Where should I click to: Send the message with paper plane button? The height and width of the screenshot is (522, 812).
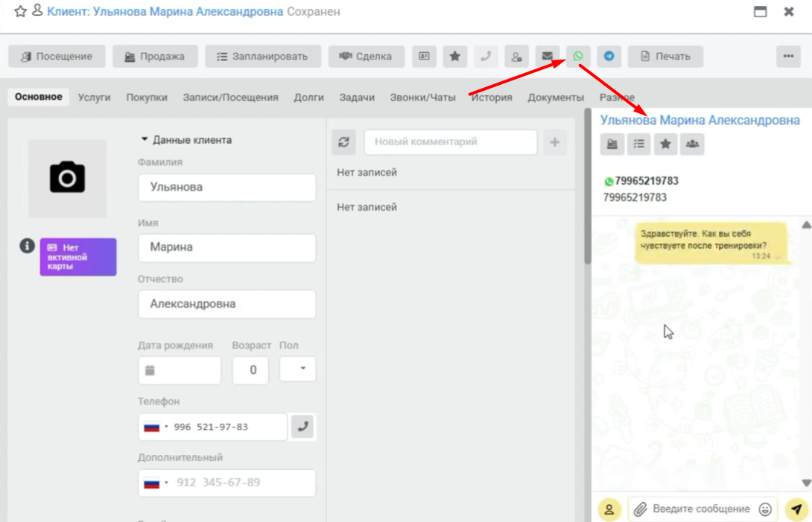[796, 509]
